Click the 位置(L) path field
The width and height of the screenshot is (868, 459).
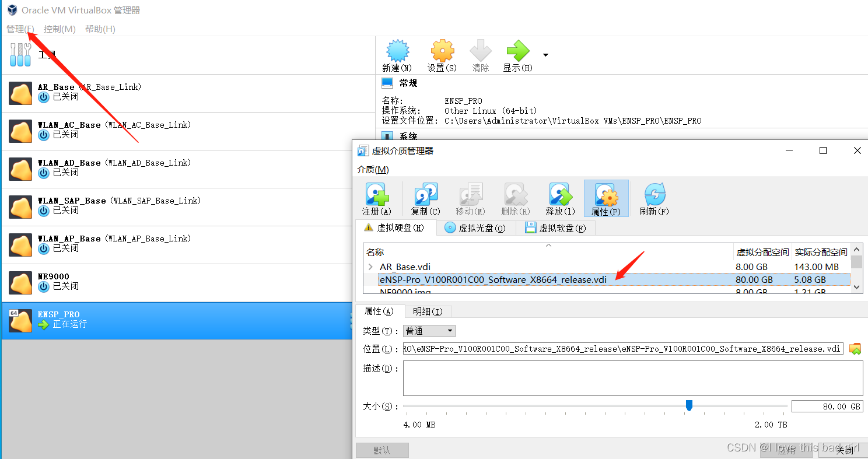[x=623, y=349]
